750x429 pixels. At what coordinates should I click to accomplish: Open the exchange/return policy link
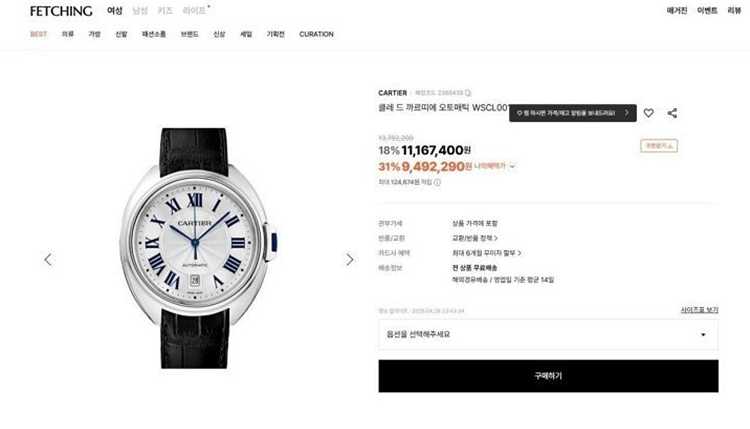[474, 238]
